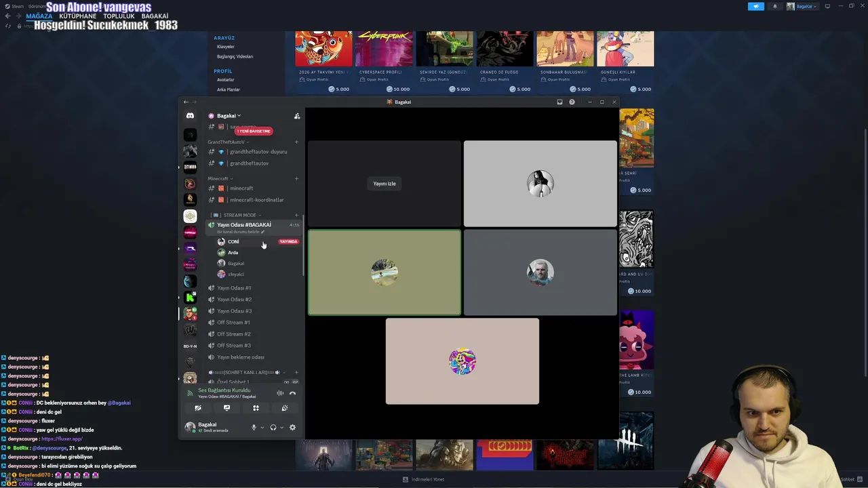Go back arrow in Discord title bar

(186, 102)
